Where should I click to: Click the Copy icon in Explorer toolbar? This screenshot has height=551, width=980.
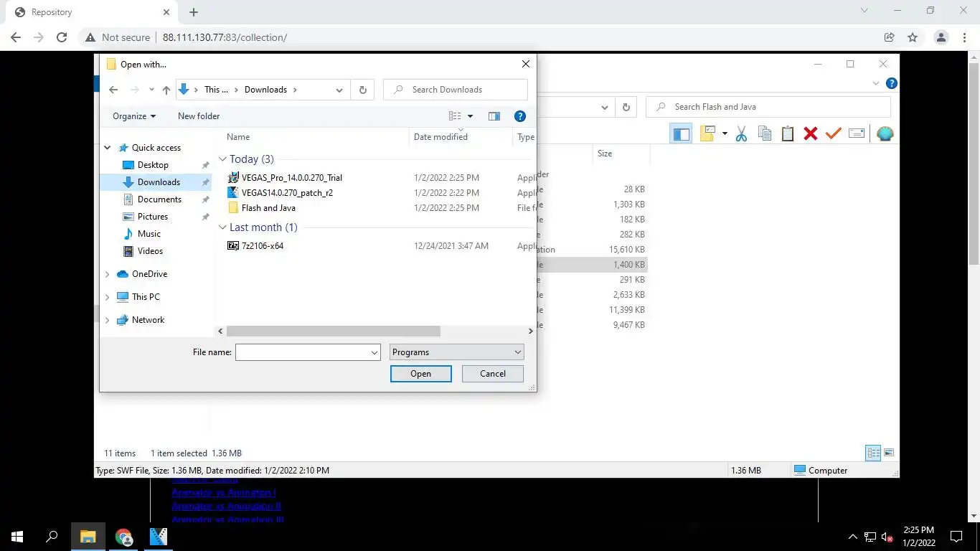click(765, 133)
